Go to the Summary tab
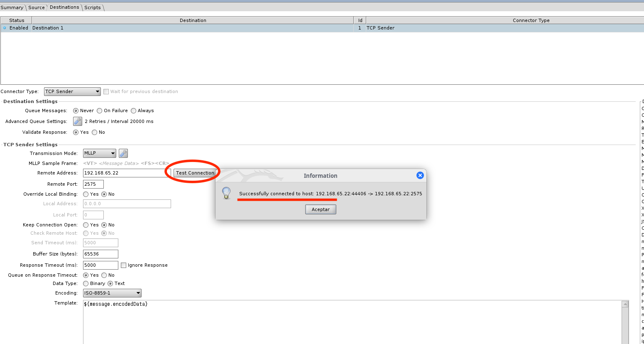Screen dimensions: 644x344 12,7
